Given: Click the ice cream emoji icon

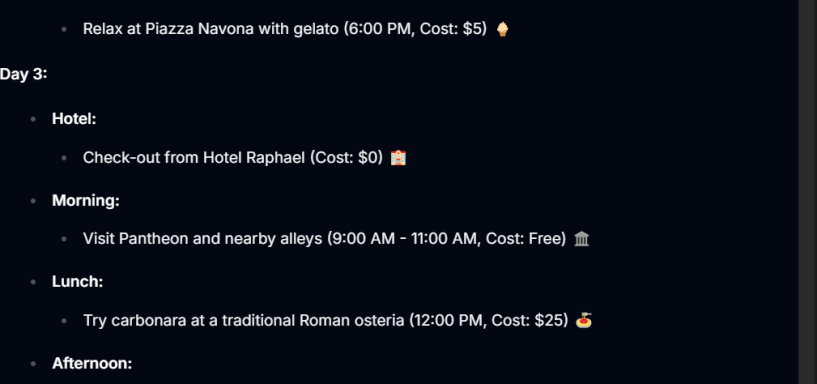Looking at the screenshot, I should pos(502,29).
